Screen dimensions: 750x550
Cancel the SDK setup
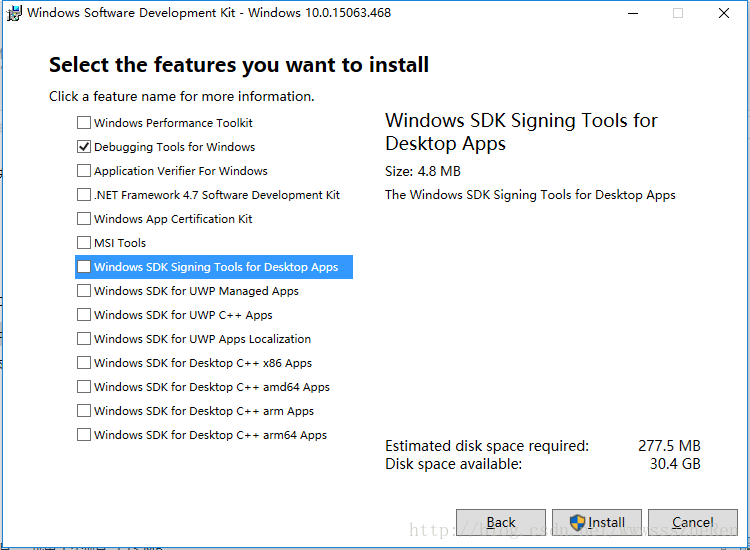tap(693, 522)
